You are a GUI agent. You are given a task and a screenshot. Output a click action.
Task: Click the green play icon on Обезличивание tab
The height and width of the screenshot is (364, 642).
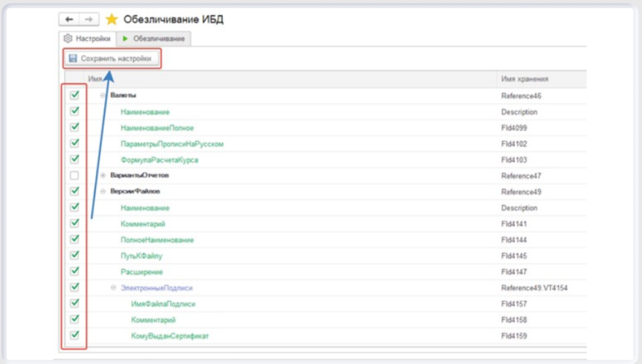(125, 39)
